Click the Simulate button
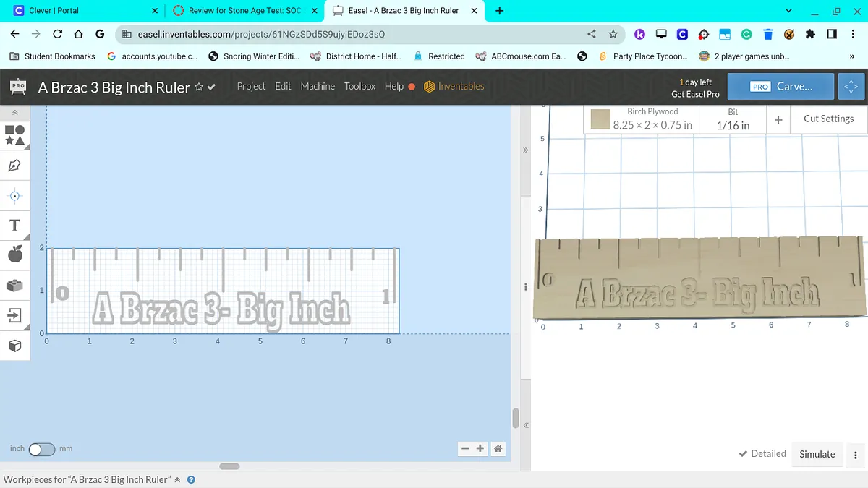 point(817,454)
